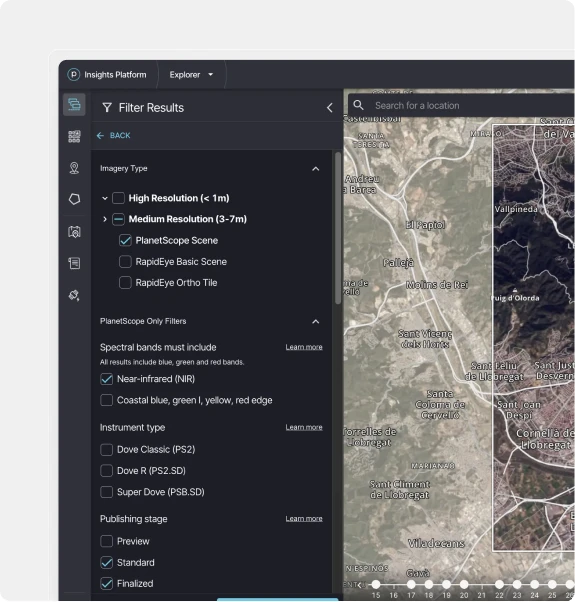
Task: Select timeline marker for day 24
Action: [535, 584]
